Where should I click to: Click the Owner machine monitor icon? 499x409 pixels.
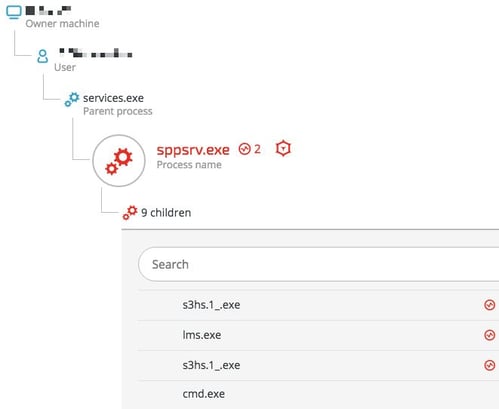click(14, 12)
